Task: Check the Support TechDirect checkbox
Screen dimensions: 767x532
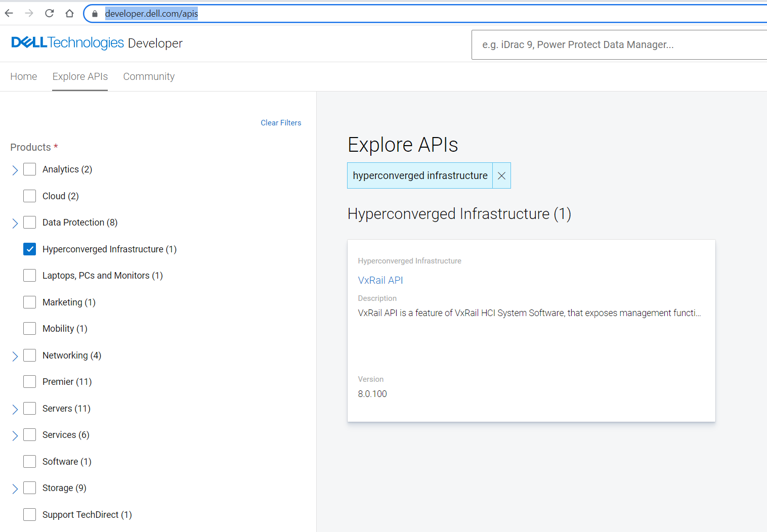Action: pyautogui.click(x=29, y=514)
